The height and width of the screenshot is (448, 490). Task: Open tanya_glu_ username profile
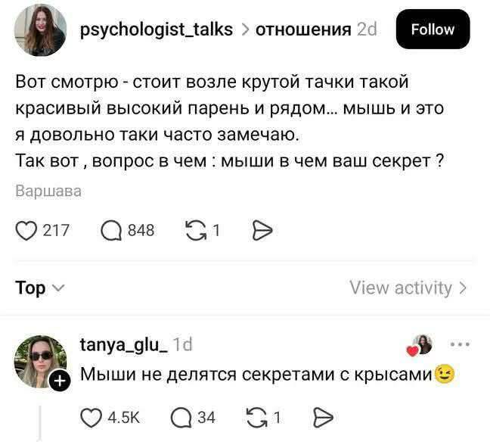click(124, 345)
